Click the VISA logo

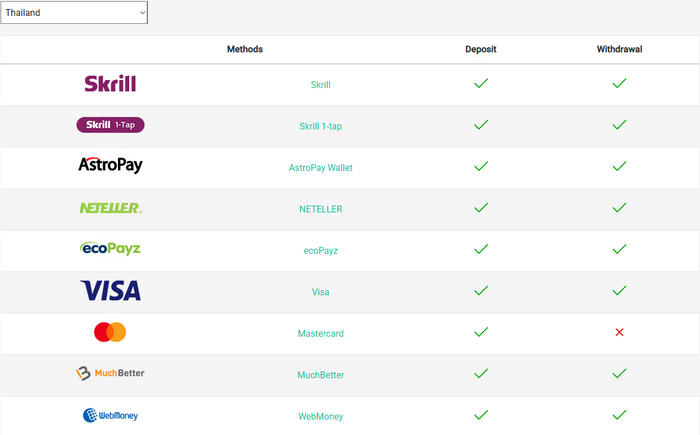[x=110, y=291]
